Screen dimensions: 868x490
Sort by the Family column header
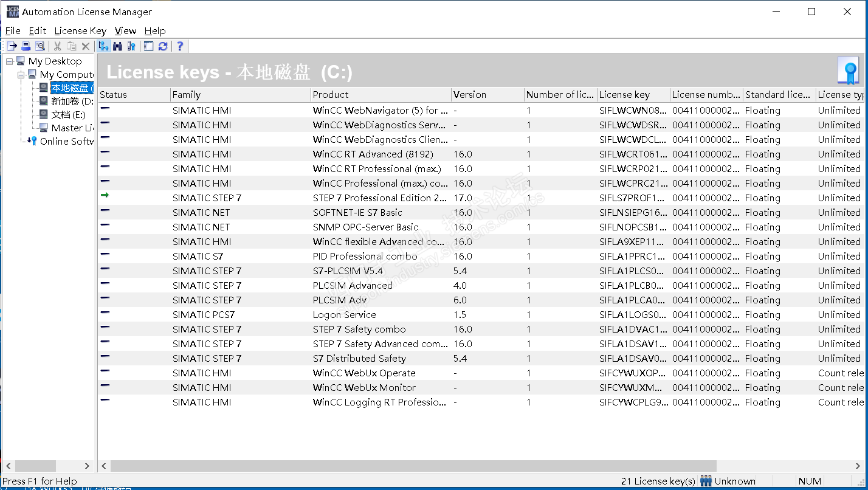pyautogui.click(x=241, y=95)
